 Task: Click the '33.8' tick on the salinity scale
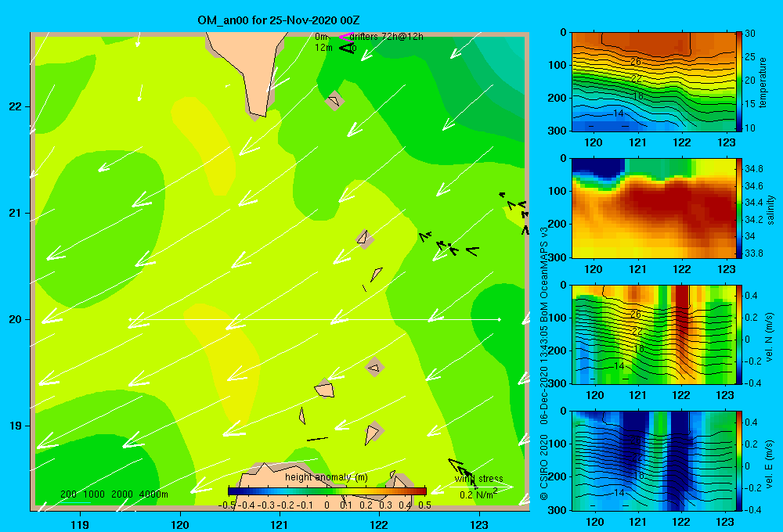[754, 253]
